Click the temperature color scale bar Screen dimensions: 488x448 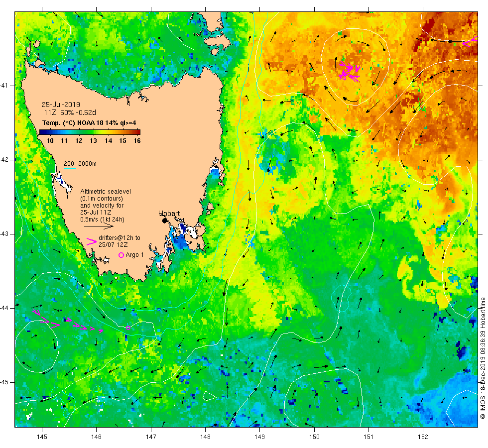pyautogui.click(x=90, y=132)
